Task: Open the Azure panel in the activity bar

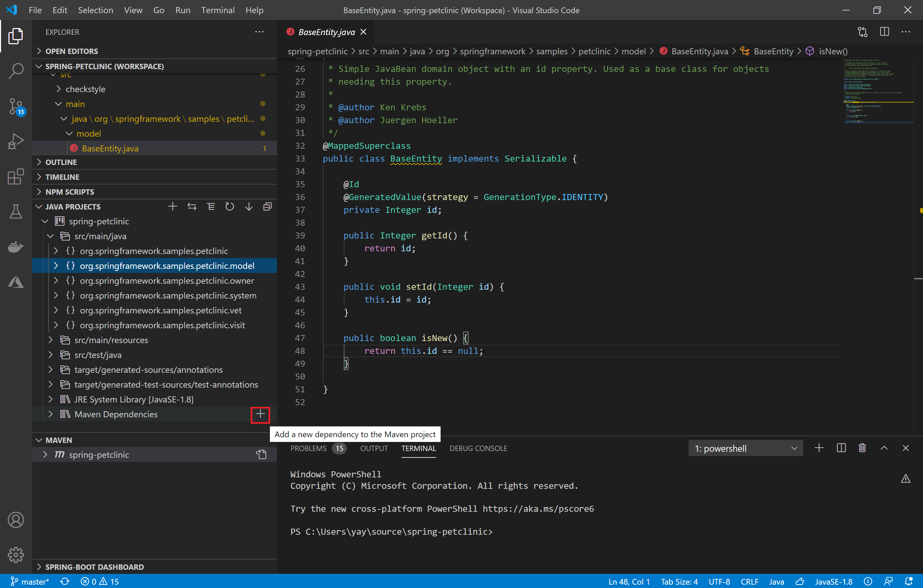Action: point(16,282)
